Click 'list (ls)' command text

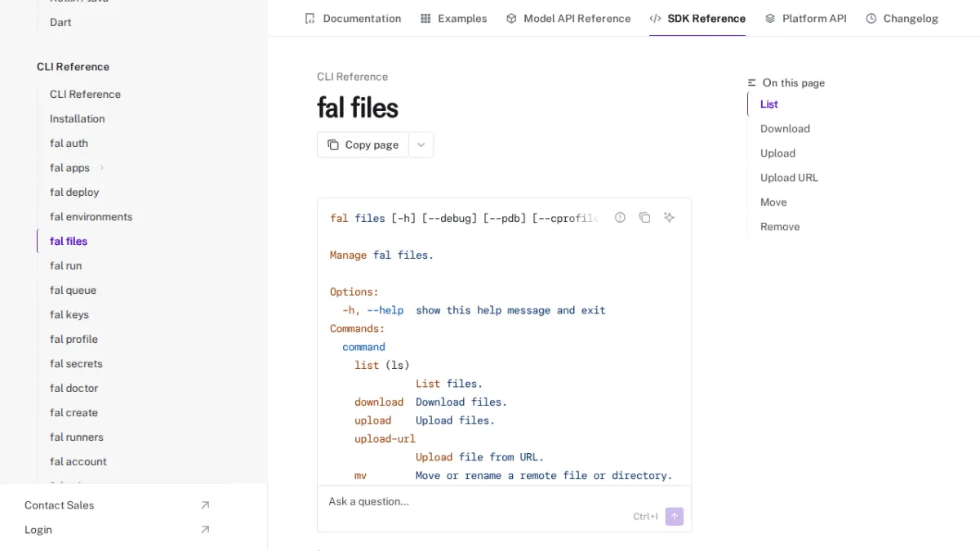pos(382,365)
